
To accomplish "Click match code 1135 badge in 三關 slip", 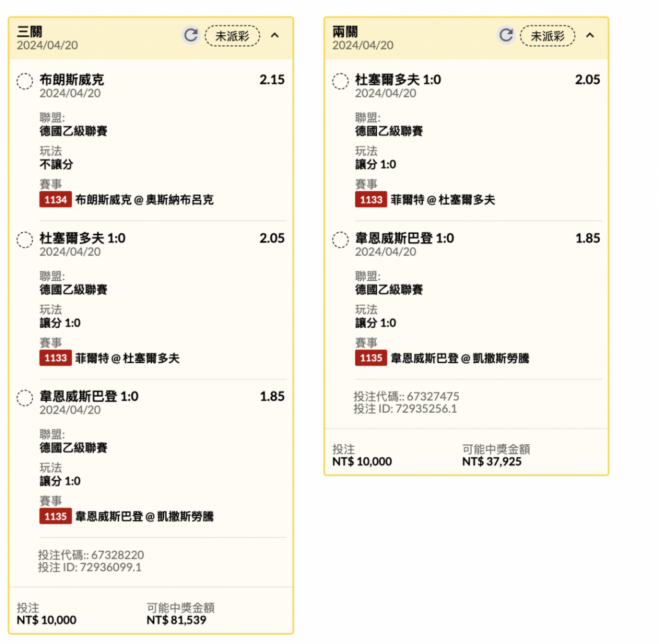I will [x=55, y=516].
